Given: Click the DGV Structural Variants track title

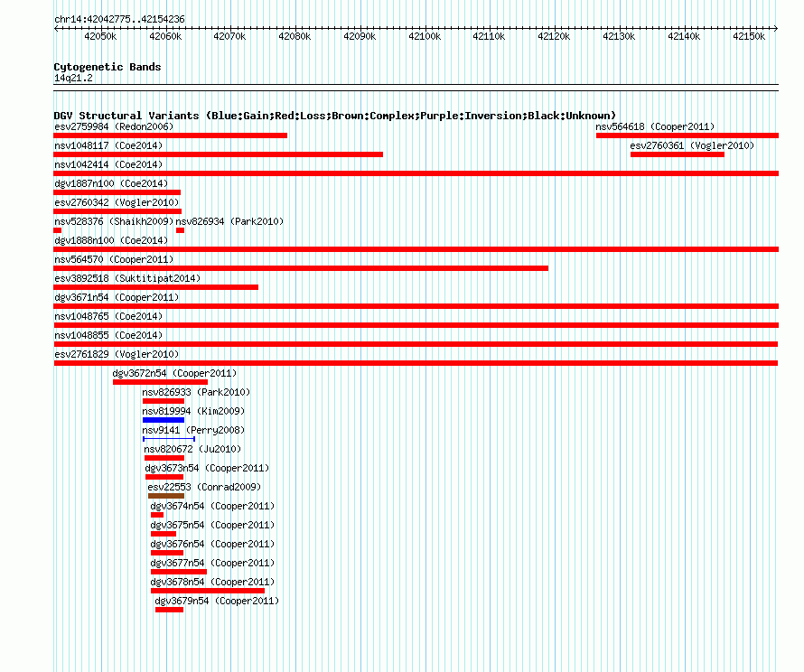Looking at the screenshot, I should tap(335, 116).
